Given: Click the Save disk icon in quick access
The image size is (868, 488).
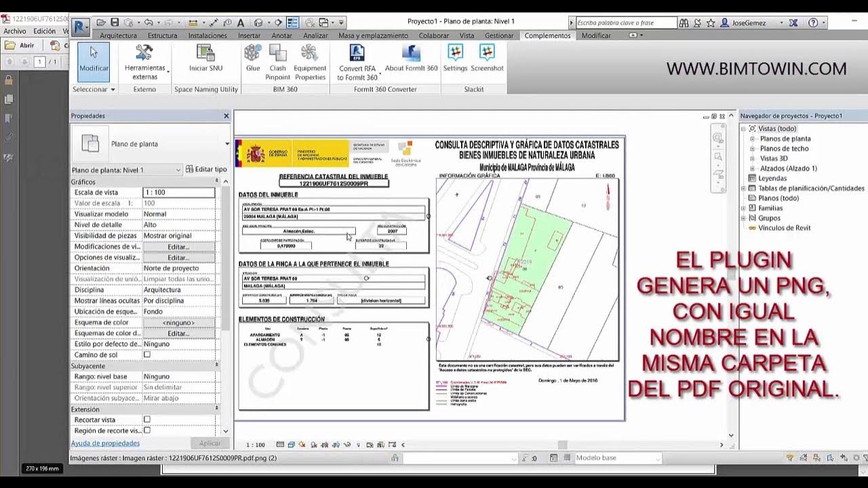Looking at the screenshot, I should [x=115, y=22].
